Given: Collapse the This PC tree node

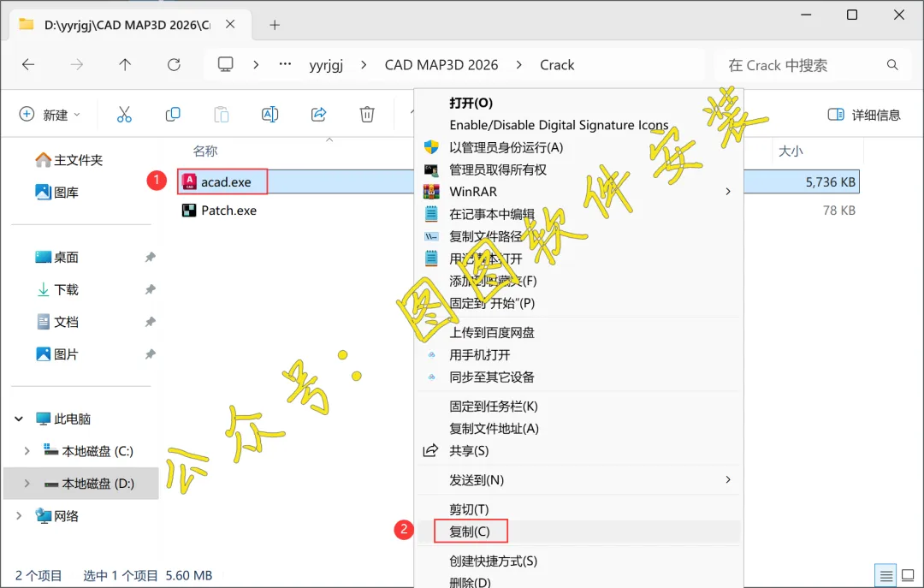Looking at the screenshot, I should click(19, 419).
